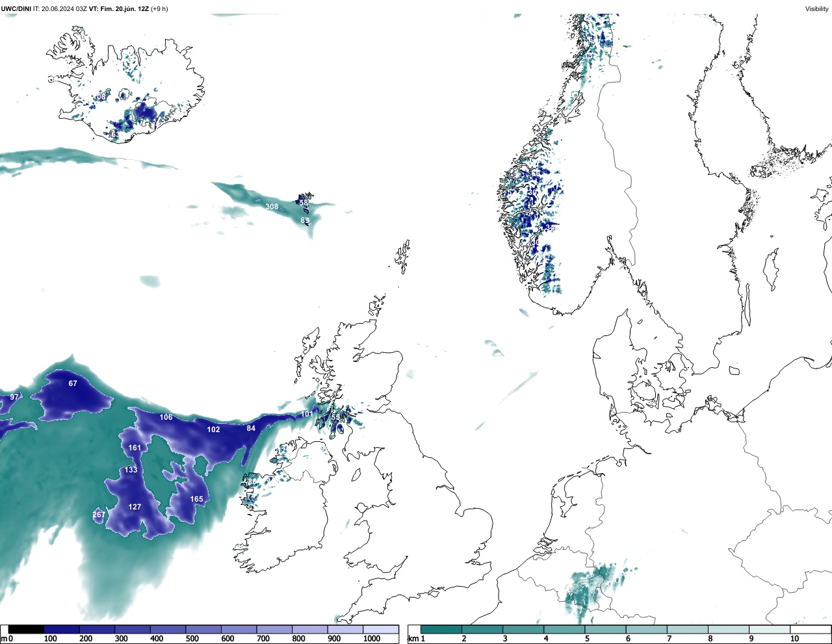Select the dark blue 100–200 m swatch
This screenshot has width=832, height=644.
(62, 629)
